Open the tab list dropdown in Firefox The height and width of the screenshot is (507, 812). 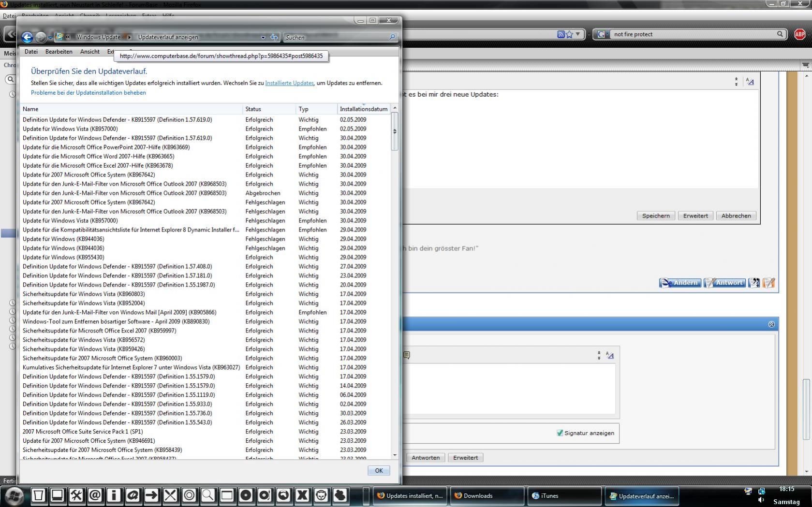(805, 65)
